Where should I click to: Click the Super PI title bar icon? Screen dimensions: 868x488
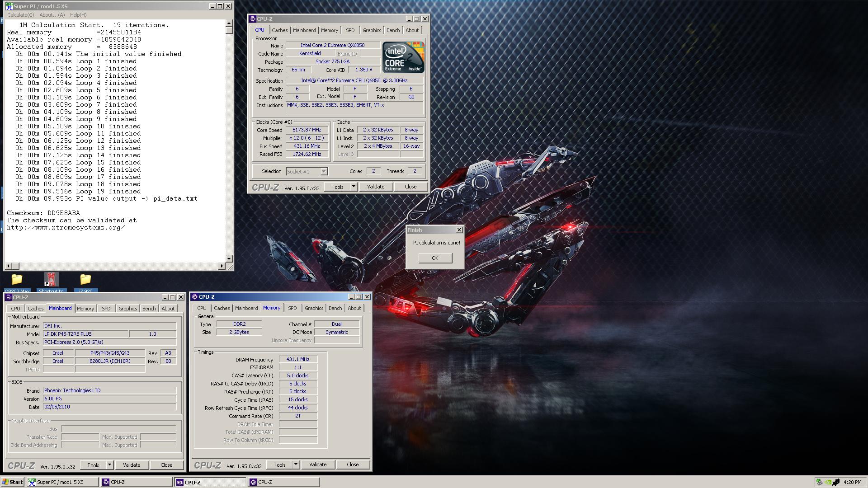point(9,6)
